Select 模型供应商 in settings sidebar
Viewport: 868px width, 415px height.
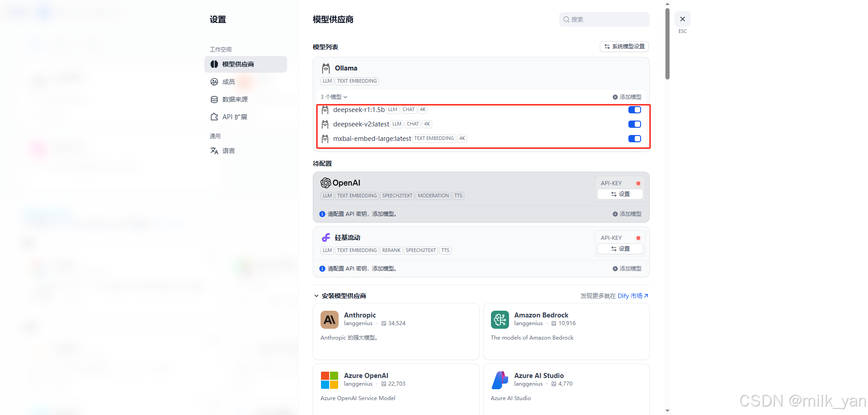245,64
